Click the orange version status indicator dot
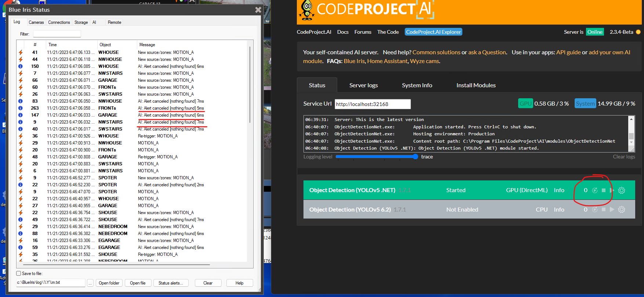Image resolution: width=644 pixels, height=297 pixels. click(x=638, y=32)
